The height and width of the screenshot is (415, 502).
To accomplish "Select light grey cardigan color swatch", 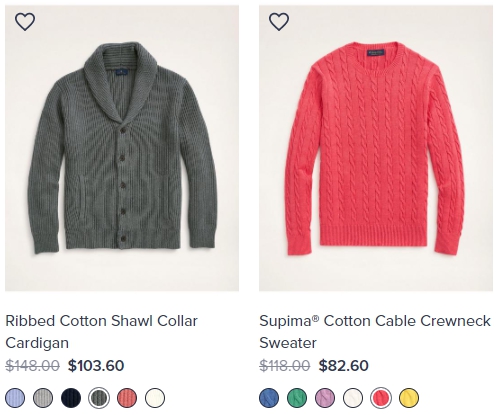I will pos(43,398).
